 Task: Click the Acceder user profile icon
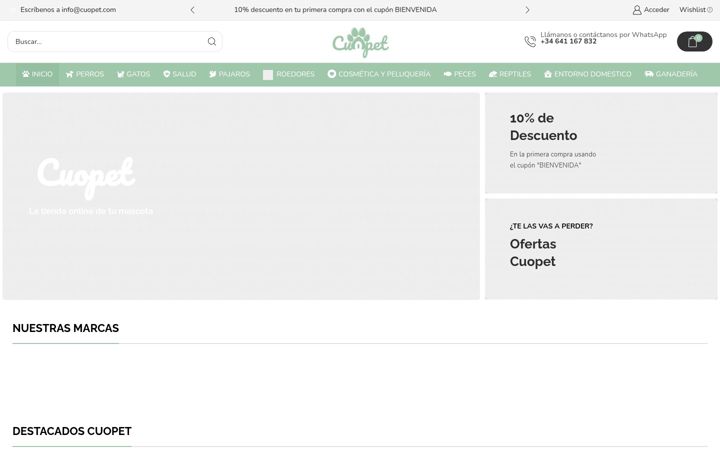point(637,10)
